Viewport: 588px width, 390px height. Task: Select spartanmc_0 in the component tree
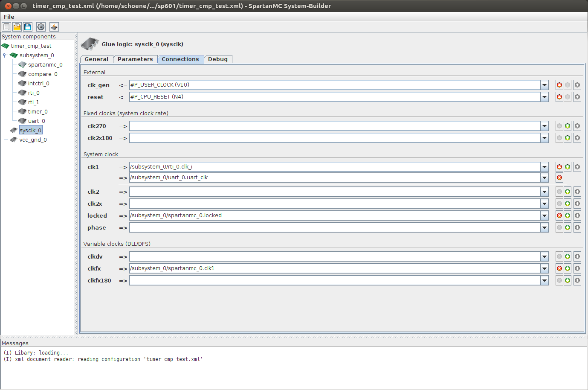tap(45, 64)
